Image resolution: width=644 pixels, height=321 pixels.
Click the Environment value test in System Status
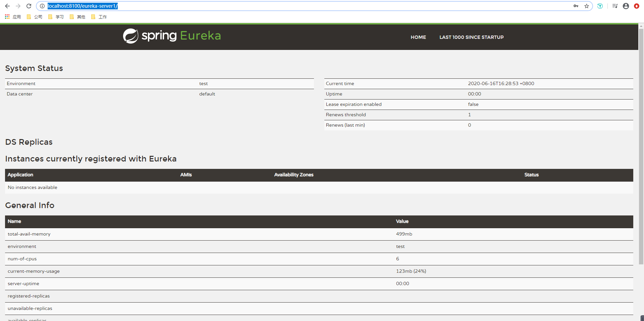(x=203, y=83)
